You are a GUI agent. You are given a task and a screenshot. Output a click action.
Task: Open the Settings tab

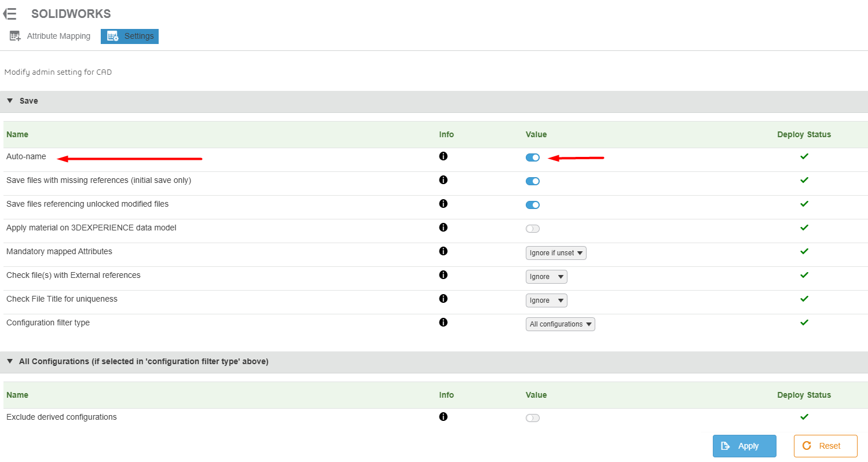click(x=130, y=36)
